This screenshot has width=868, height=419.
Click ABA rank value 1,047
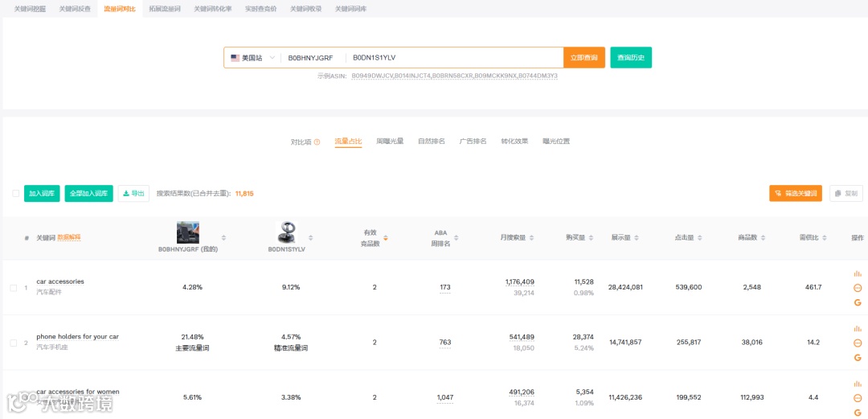[445, 397]
